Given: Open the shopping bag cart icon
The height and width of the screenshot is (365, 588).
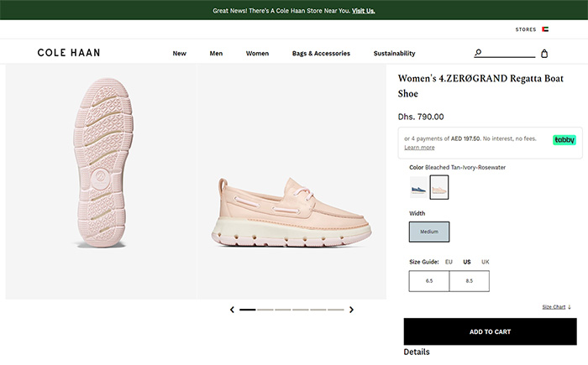Looking at the screenshot, I should (x=544, y=54).
